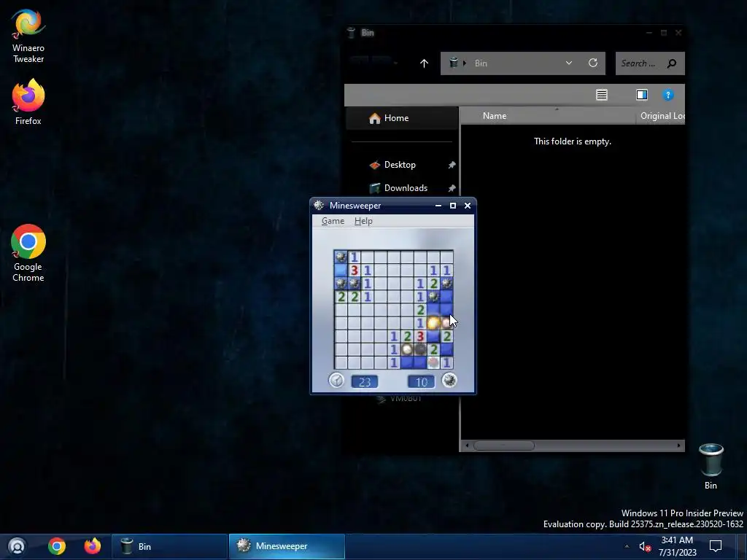Click the Minesweeper title bar mine icon
Image resolution: width=747 pixels, height=560 pixels.
click(319, 205)
